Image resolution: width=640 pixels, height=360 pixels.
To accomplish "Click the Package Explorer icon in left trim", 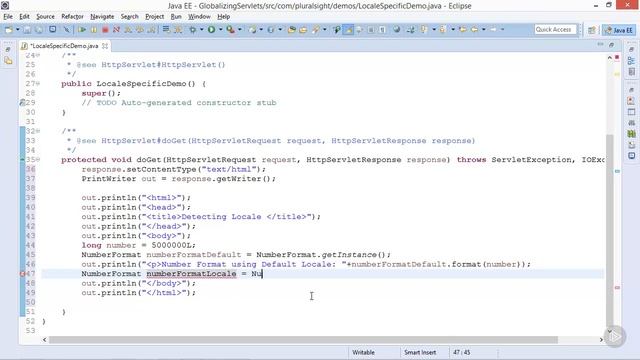I will (x=8, y=61).
